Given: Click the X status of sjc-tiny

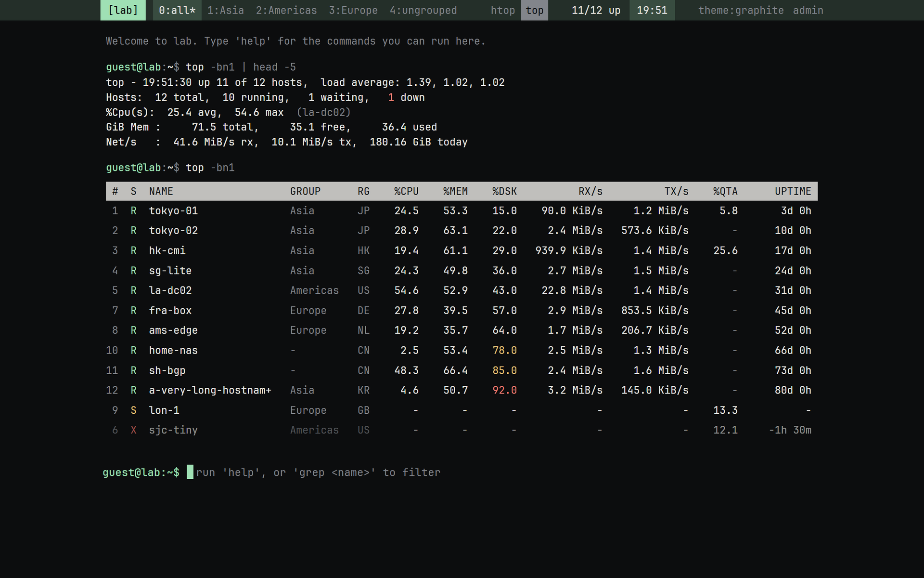Looking at the screenshot, I should click(133, 430).
